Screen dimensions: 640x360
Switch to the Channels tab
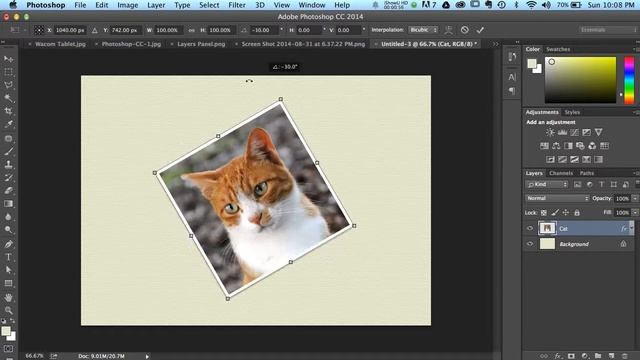pyautogui.click(x=561, y=173)
